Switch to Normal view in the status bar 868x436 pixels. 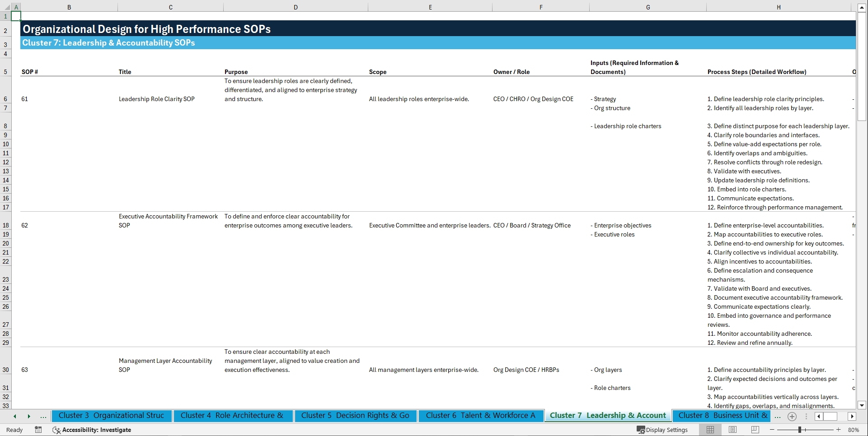coord(709,430)
